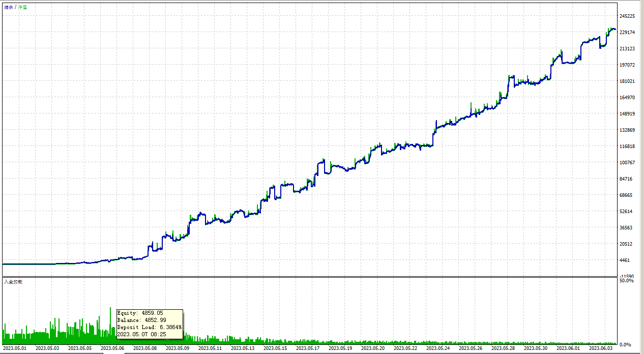Click the 2023.06.03 date label
644x354 pixels.
pos(602,349)
